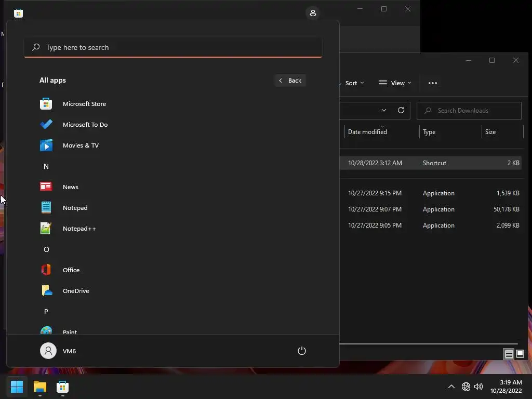532x399 pixels.
Task: Open the See more ellipsis menu in Explorer
Action: point(433,83)
